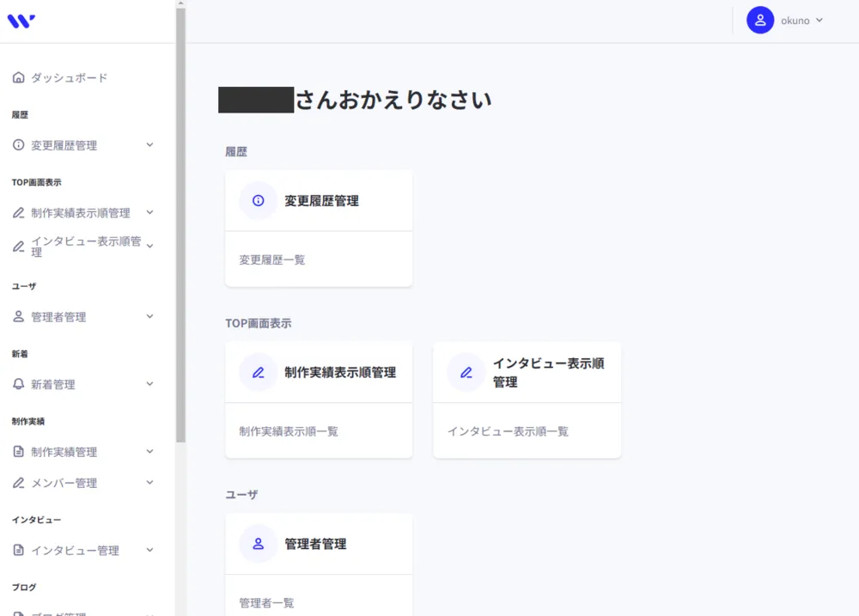Click the sidebar scrollbar up arrow
The width and height of the screenshot is (859, 616).
click(180, 3)
